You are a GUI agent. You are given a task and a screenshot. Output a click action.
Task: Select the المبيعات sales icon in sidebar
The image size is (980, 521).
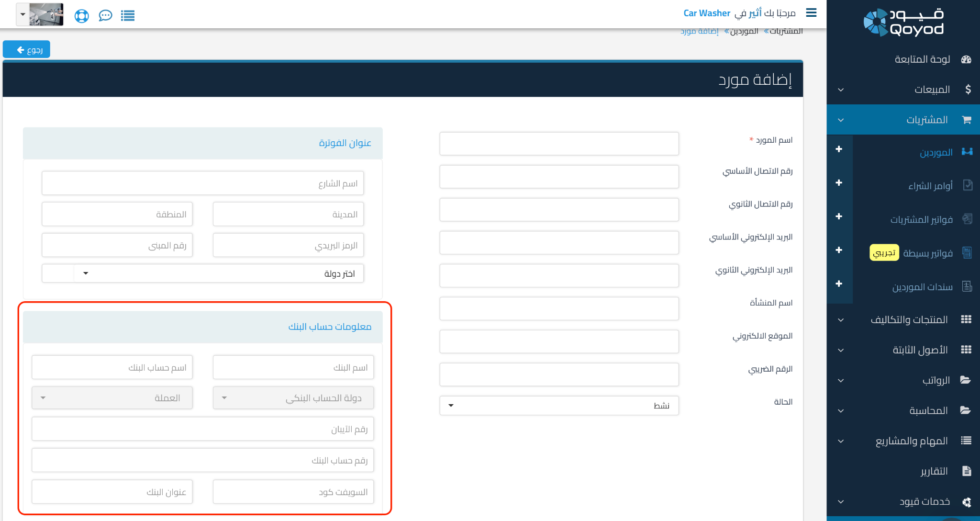click(968, 89)
